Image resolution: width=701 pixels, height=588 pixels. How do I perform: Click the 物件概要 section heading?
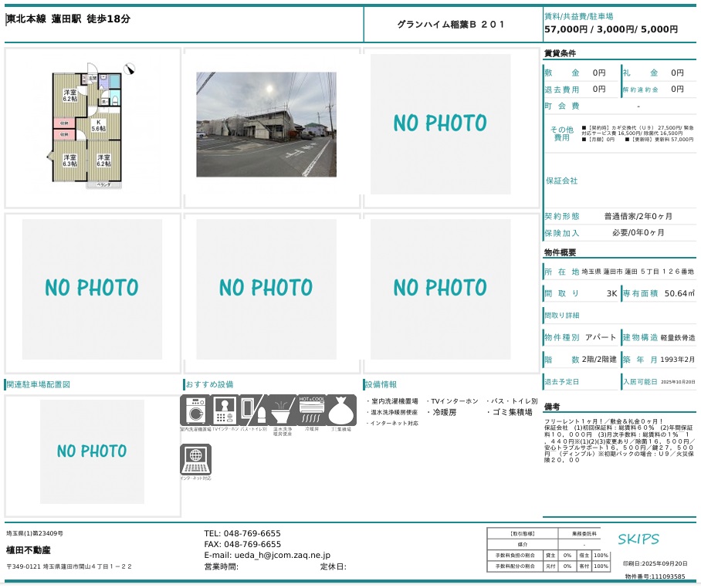click(x=560, y=252)
